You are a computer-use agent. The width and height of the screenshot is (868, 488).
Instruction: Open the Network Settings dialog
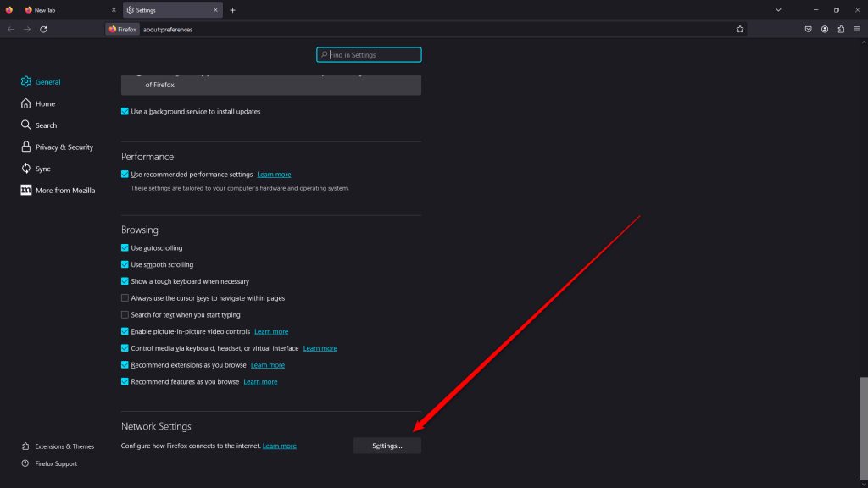point(387,445)
